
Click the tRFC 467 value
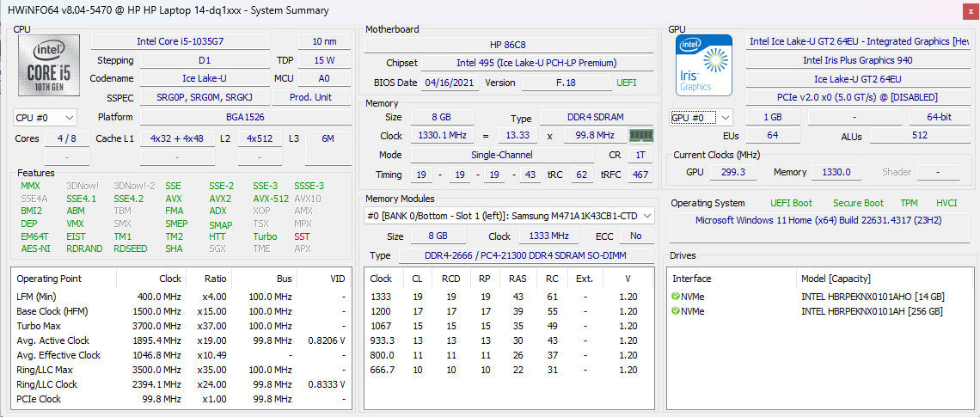coord(640,175)
